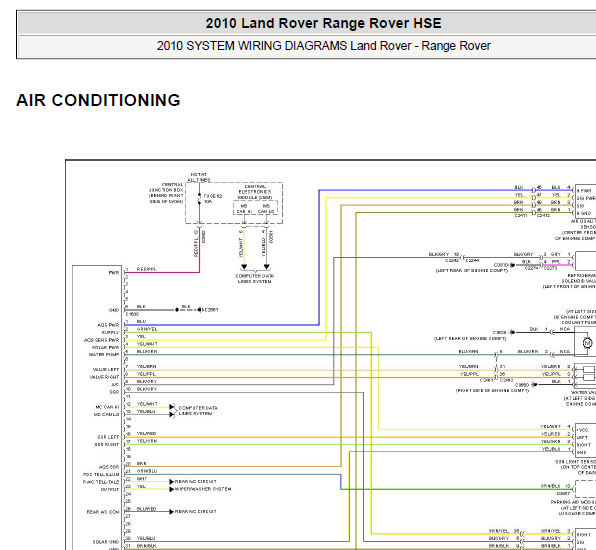Click the 'HOT AT ALL TIMES' label
This screenshot has width=596, height=550.
(x=199, y=177)
